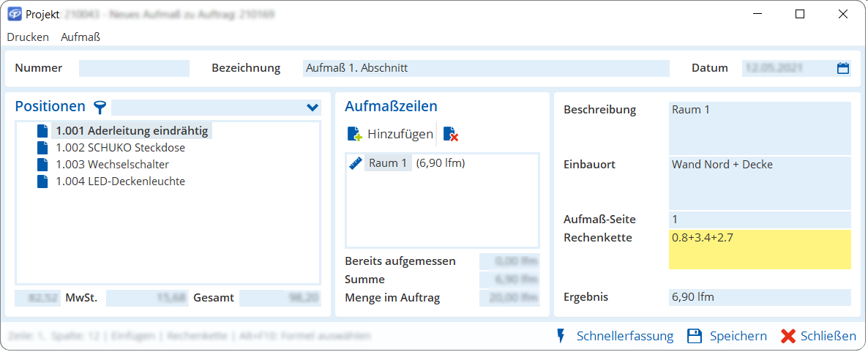Select position 1.004 LED-Deckenleuchte

coord(120,181)
